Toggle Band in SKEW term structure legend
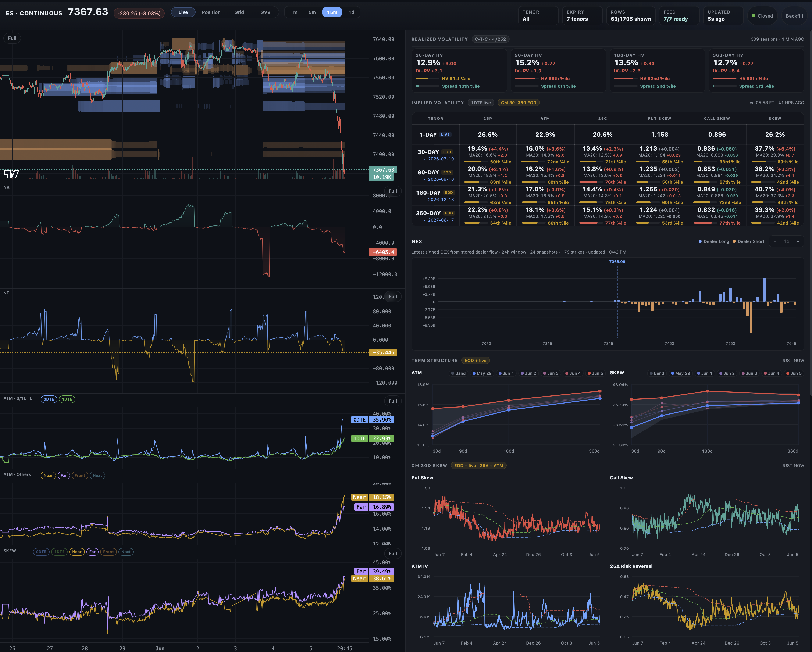The width and height of the screenshot is (812, 652). pos(657,373)
